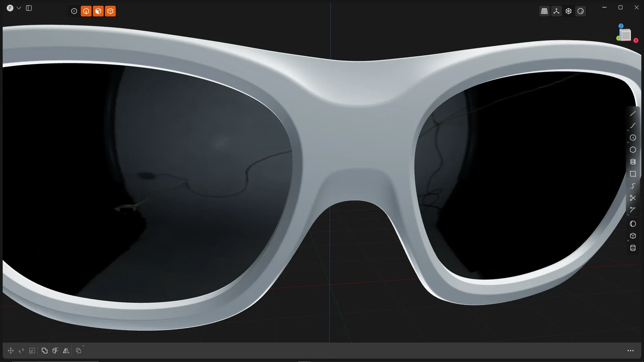Viewport: 644px width, 362px height.
Task: Select the Rotate command
Action: pyautogui.click(x=21, y=351)
